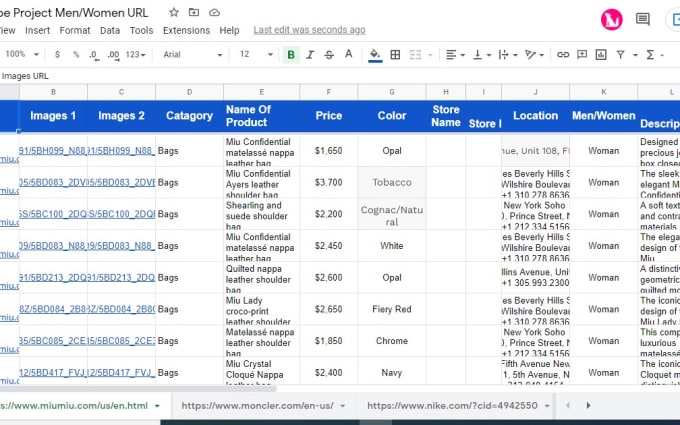
Task: Select column F header
Action: [329, 92]
